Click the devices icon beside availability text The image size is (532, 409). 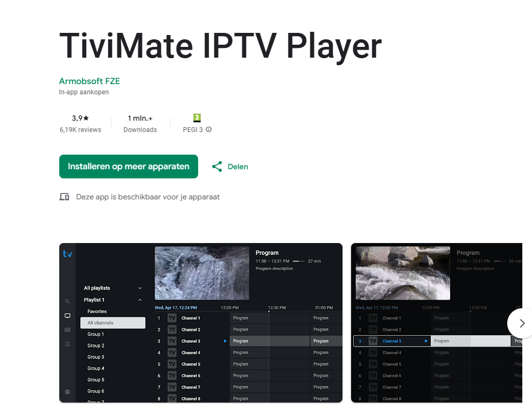pos(65,197)
